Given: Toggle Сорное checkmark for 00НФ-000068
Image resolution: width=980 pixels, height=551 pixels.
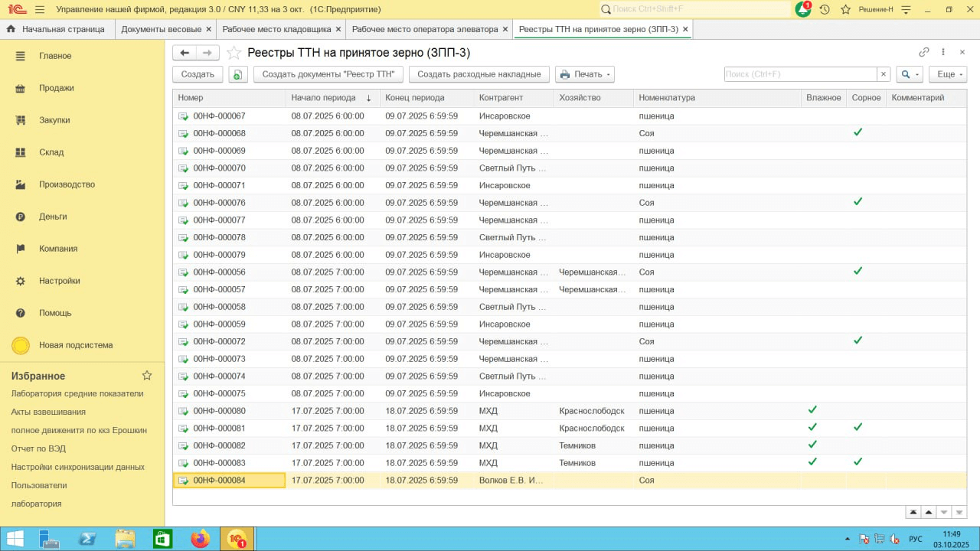Looking at the screenshot, I should coord(857,132).
